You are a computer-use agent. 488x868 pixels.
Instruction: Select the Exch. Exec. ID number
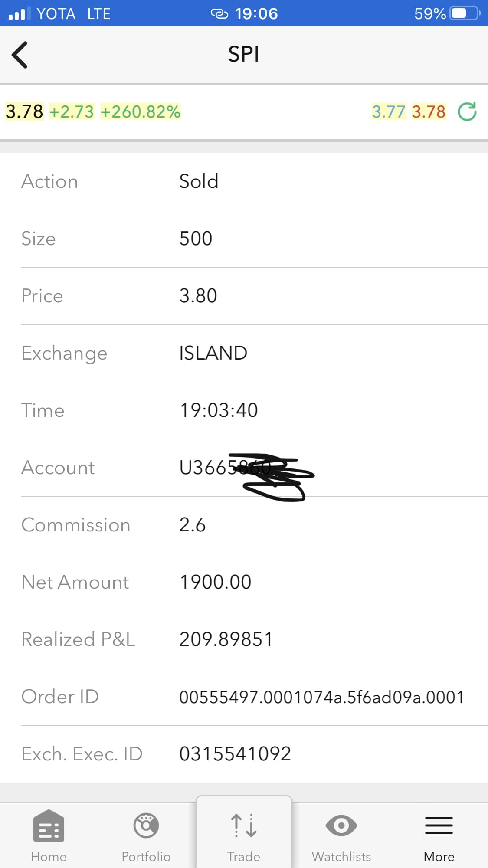tap(235, 754)
